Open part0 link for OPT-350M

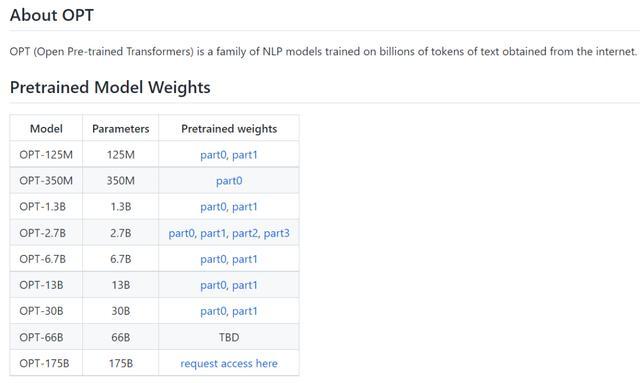(x=229, y=181)
